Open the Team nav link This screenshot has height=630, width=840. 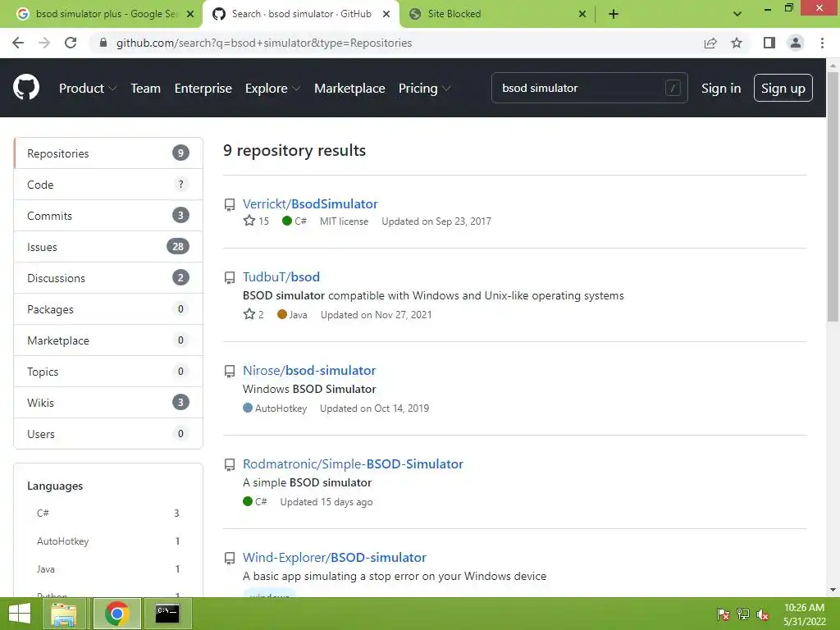[146, 89]
